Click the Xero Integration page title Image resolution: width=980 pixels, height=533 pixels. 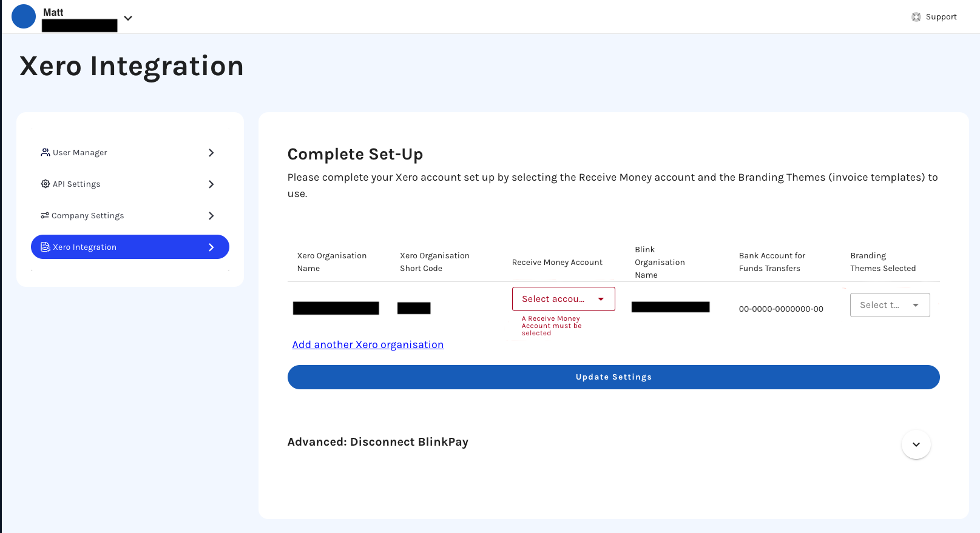click(132, 66)
